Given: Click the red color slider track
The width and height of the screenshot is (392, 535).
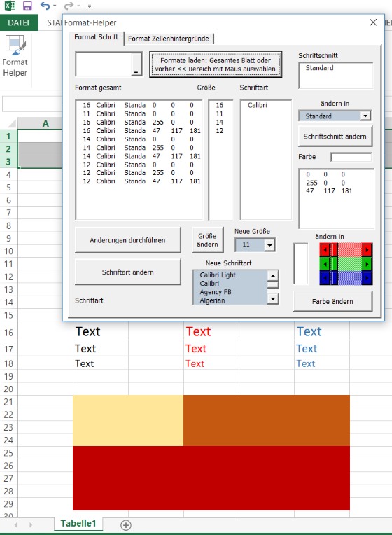Looking at the screenshot, I should pyautogui.click(x=350, y=250).
